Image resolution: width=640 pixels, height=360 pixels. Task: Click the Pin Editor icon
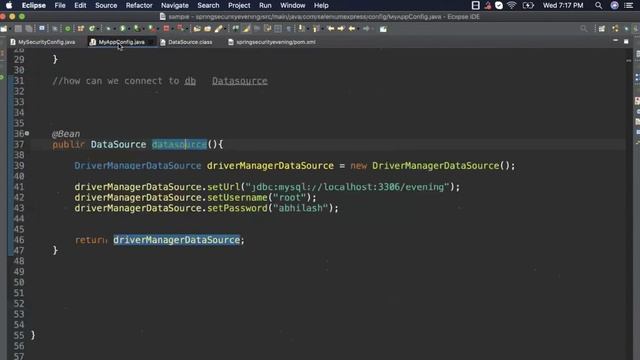click(x=383, y=29)
